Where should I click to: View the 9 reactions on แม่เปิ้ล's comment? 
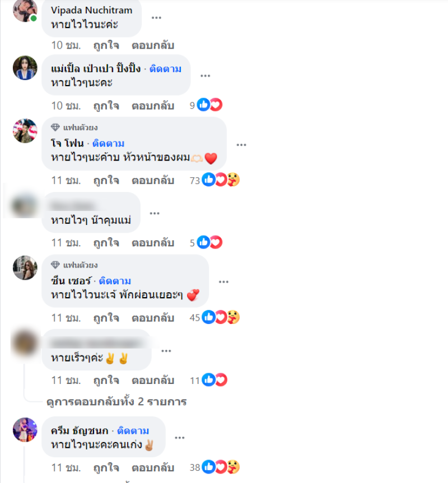[x=206, y=105]
